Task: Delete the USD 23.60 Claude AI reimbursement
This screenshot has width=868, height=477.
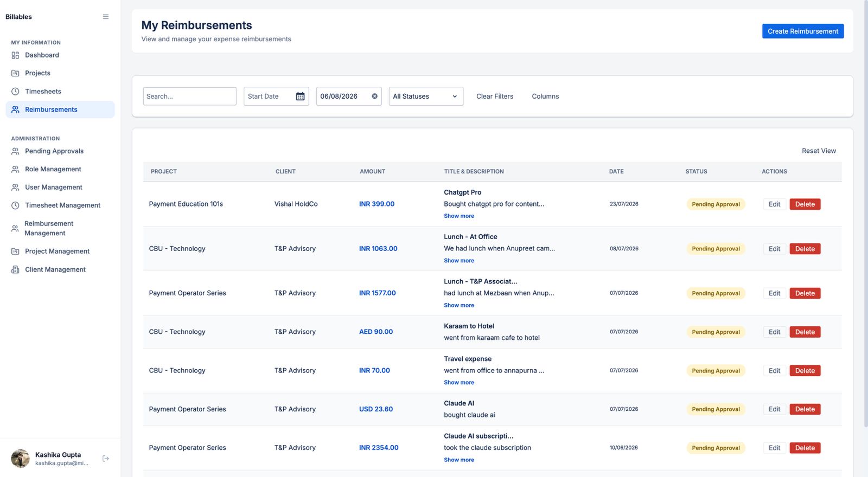Action: pyautogui.click(x=805, y=410)
